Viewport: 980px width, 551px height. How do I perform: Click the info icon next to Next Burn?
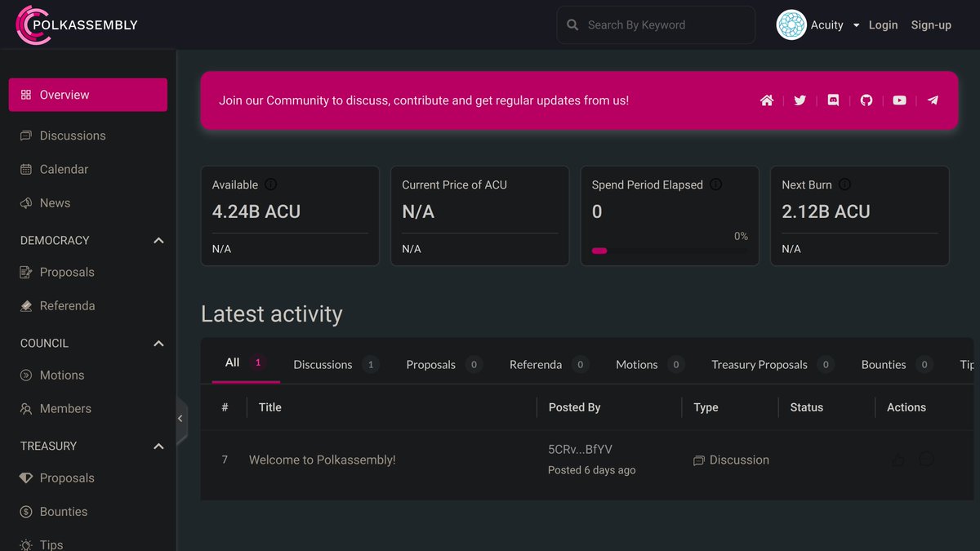point(845,184)
